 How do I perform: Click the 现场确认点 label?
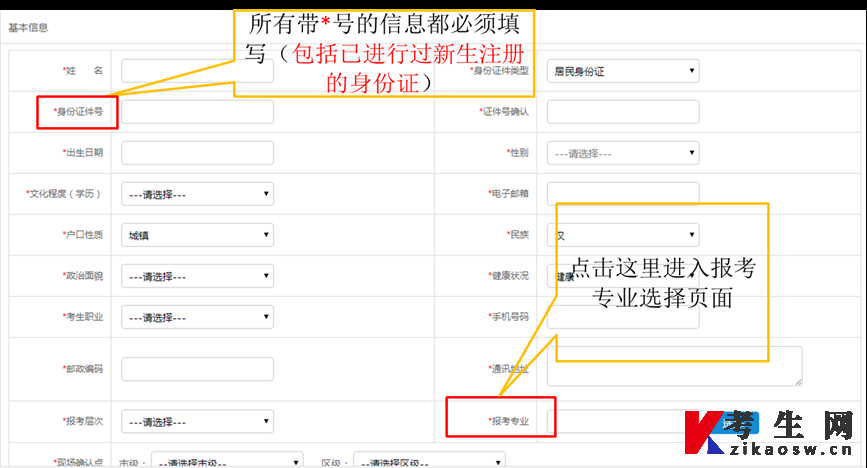pos(78,462)
